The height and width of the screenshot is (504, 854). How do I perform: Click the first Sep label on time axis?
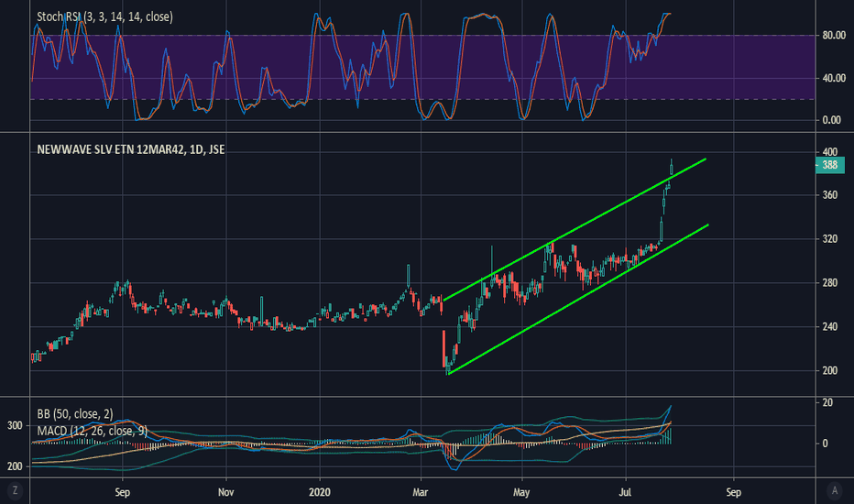[x=123, y=493]
